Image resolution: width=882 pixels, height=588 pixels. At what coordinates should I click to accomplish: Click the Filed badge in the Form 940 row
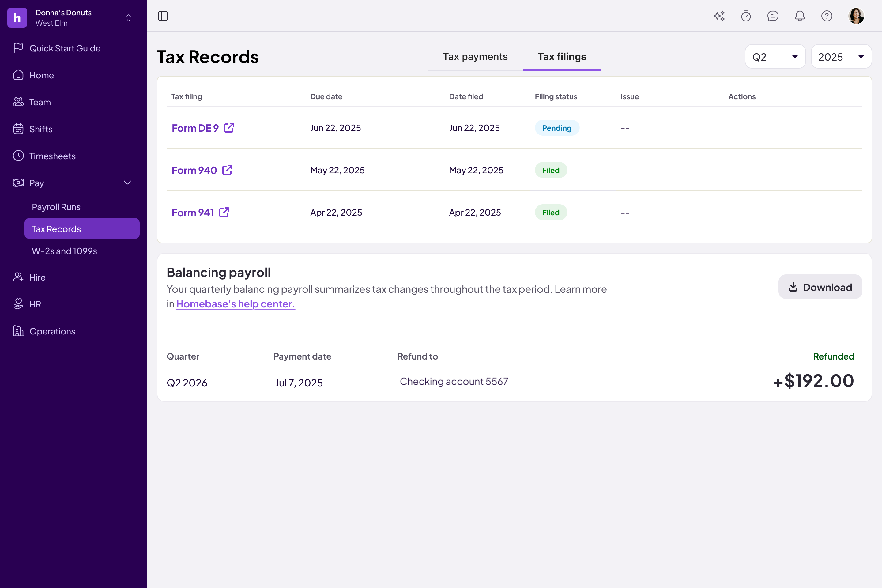coord(551,170)
